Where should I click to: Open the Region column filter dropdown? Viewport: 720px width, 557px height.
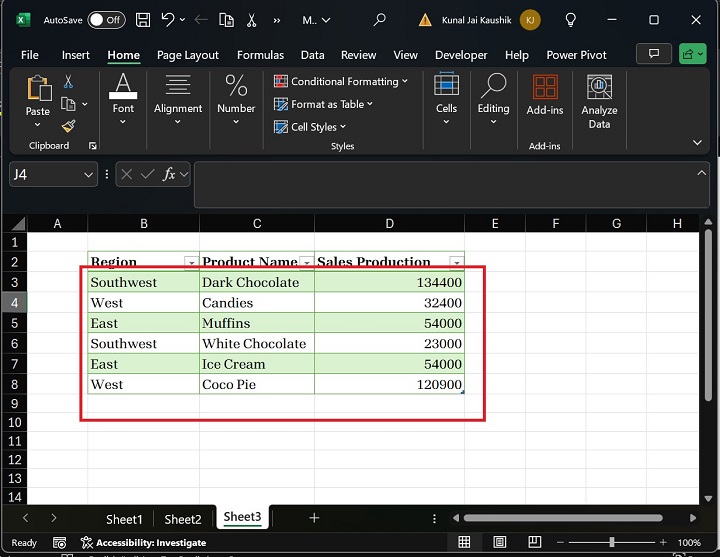[x=191, y=262]
